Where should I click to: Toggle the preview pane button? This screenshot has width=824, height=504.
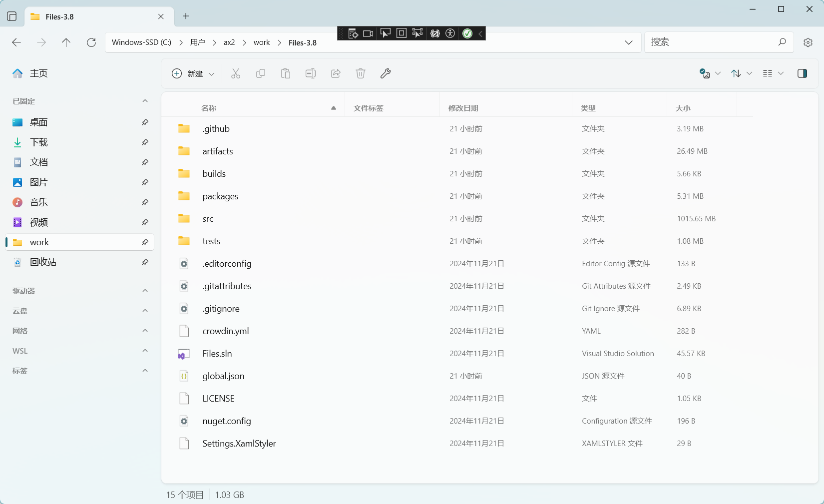pyautogui.click(x=802, y=73)
